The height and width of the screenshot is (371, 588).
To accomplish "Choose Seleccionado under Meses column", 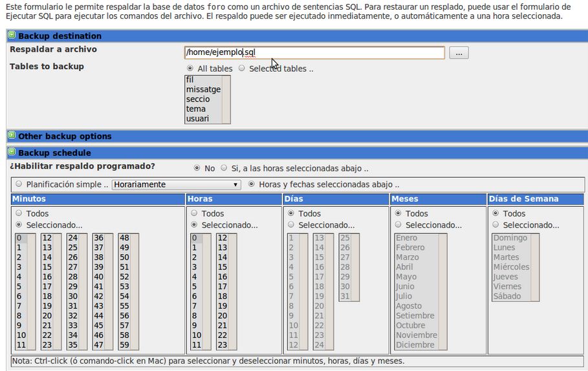I will [398, 225].
